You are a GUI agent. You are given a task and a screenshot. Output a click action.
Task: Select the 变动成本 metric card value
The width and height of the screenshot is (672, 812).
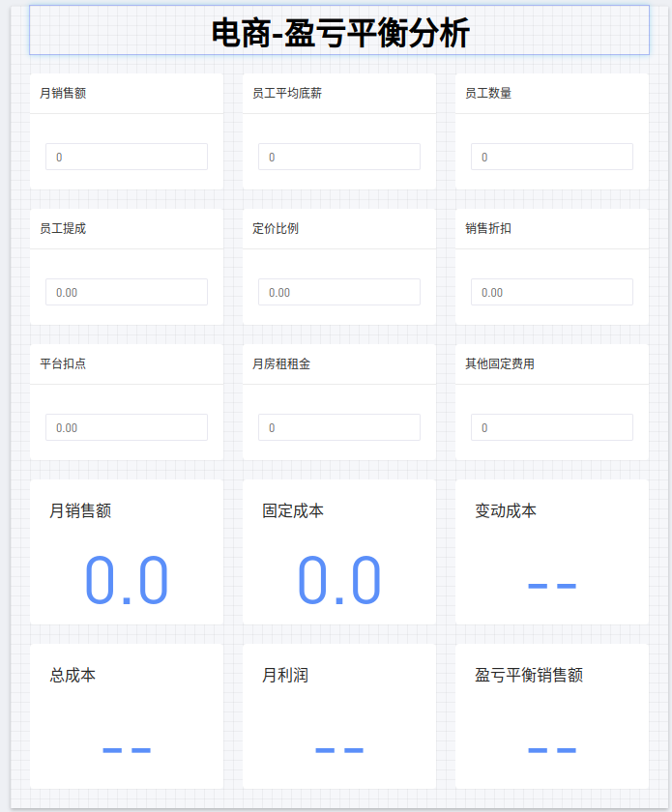pos(552,586)
